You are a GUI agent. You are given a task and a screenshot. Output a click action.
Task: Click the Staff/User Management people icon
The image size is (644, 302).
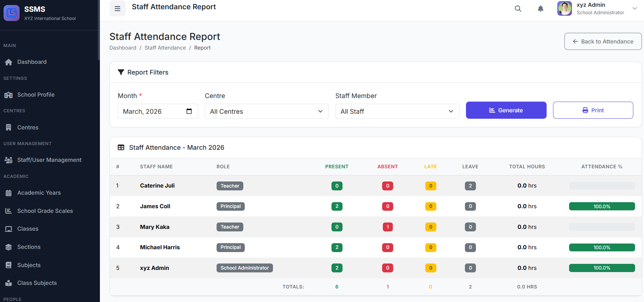[x=9, y=160]
